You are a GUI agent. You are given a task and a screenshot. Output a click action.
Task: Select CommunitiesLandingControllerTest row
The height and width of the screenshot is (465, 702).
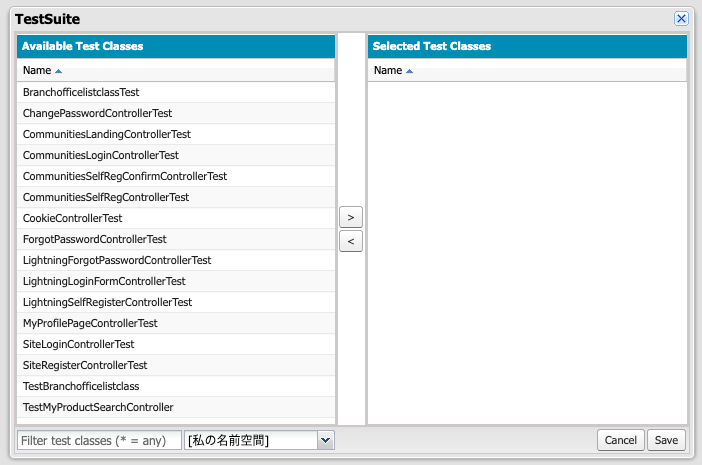point(176,134)
